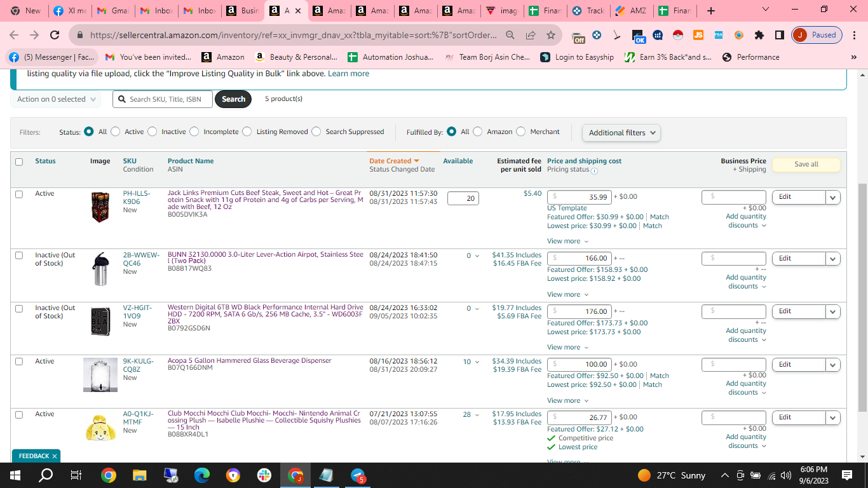Select the Merchant fulfilled-by radio button
868x488 pixels.
(521, 132)
